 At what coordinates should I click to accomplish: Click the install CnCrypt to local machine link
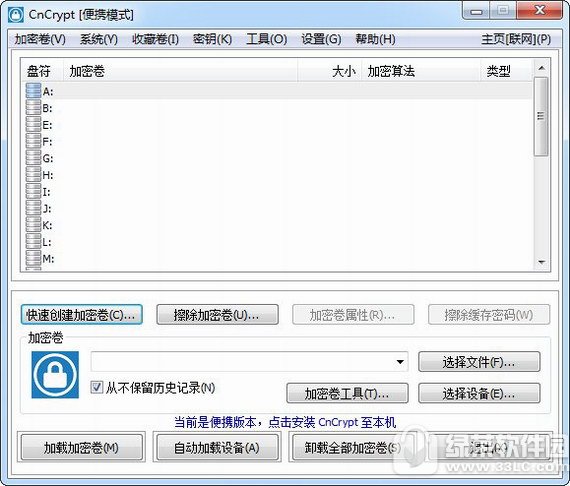click(285, 422)
